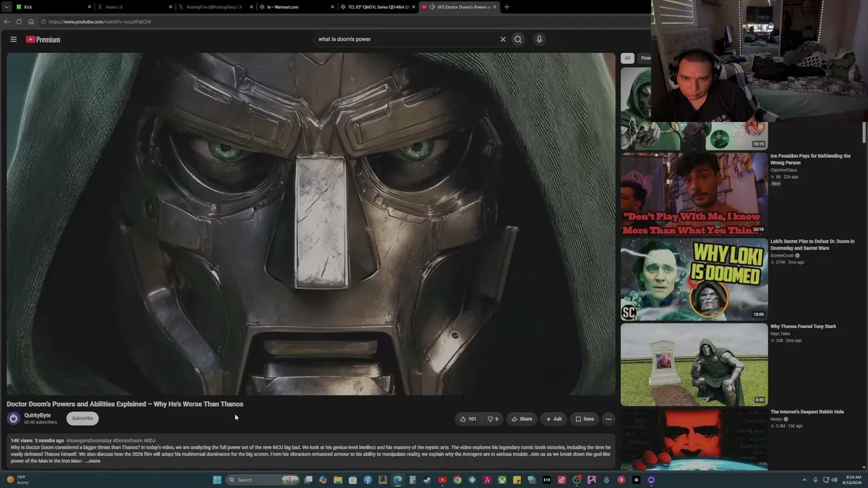The image size is (868, 488).
Task: Switch to the tv - Walmart.com tab
Action: tap(296, 7)
